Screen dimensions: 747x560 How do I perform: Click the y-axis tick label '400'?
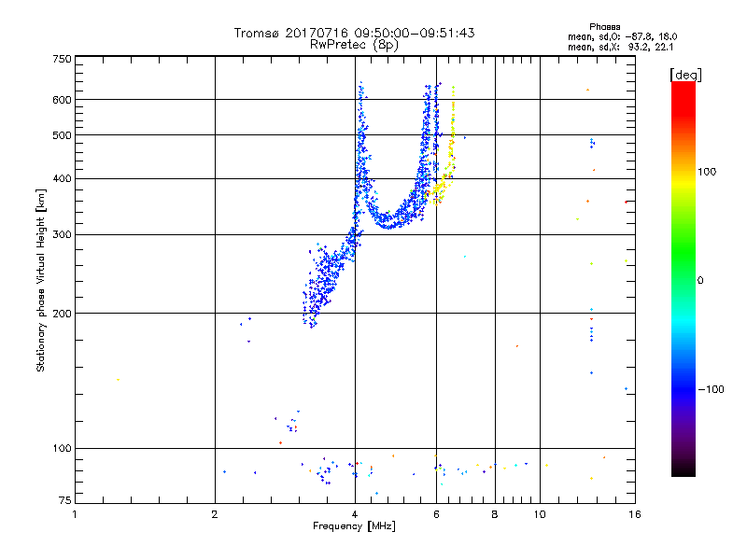(x=62, y=179)
